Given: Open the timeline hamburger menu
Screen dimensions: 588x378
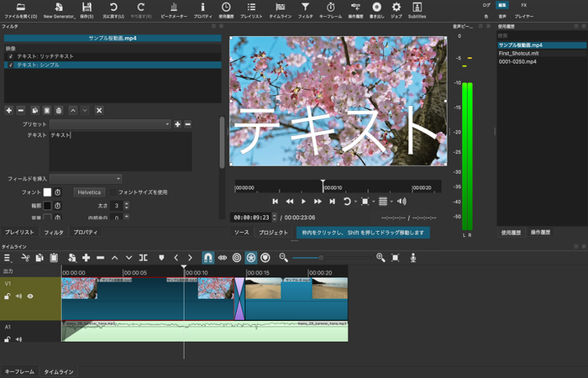Looking at the screenshot, I should click(x=8, y=257).
